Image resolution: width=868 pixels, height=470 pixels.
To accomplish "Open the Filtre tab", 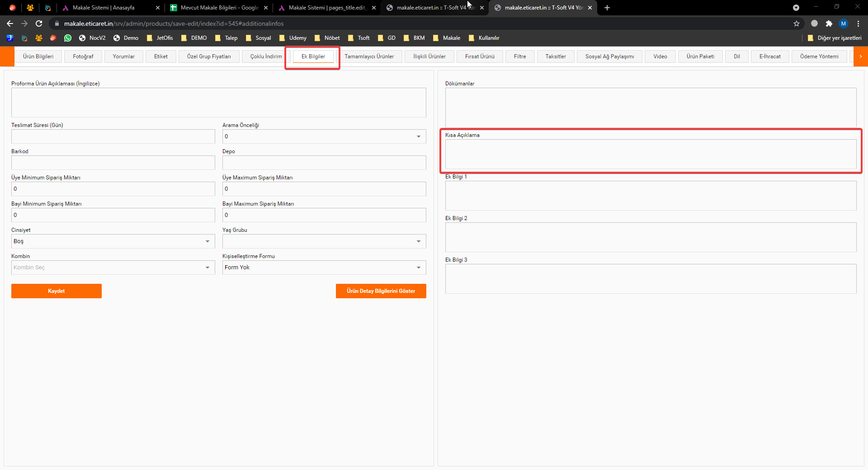I will (520, 56).
